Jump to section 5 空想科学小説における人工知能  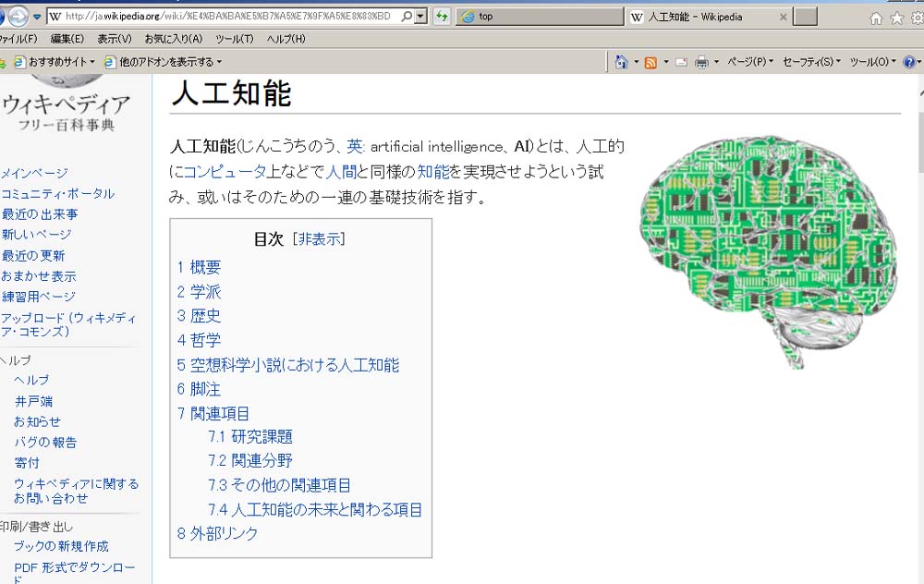point(288,365)
